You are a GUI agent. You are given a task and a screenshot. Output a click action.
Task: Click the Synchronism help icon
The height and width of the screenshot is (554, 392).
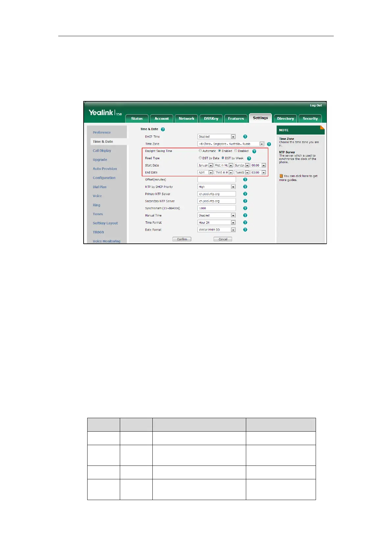[x=245, y=208]
